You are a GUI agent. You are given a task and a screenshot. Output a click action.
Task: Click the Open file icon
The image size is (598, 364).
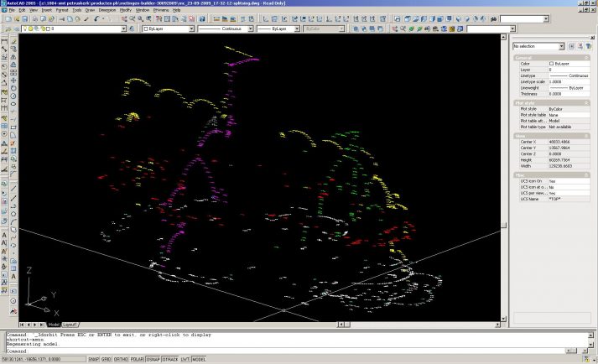click(17, 18)
